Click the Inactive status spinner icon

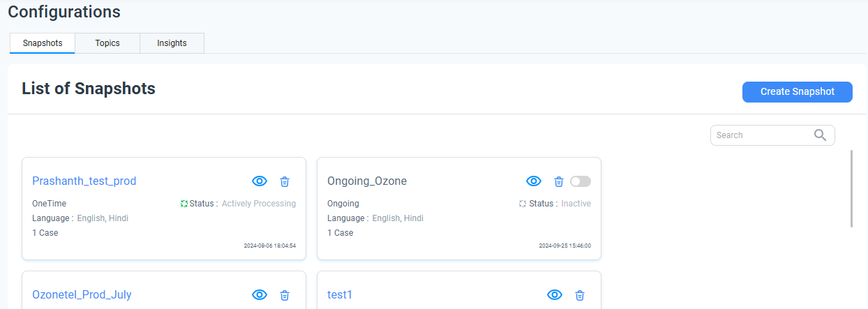point(523,204)
